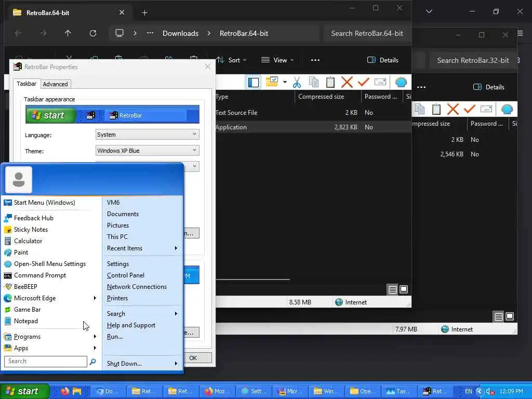The height and width of the screenshot is (399, 532).
Task: Click the volume speaker tray icon
Action: tap(490, 392)
